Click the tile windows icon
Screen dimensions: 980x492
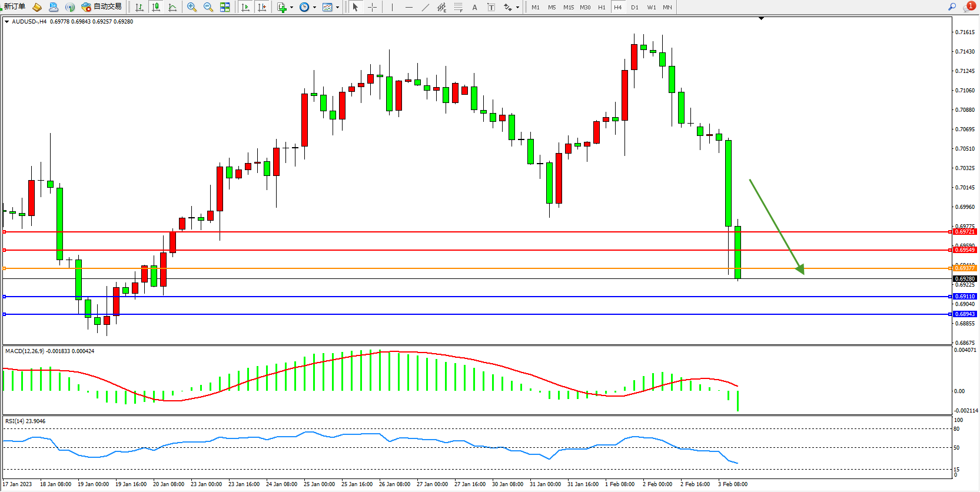click(x=225, y=7)
